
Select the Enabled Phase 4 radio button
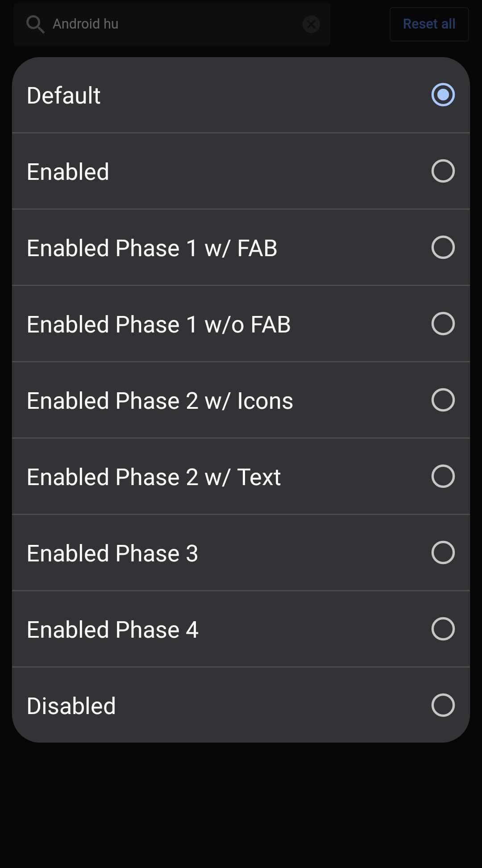(443, 629)
